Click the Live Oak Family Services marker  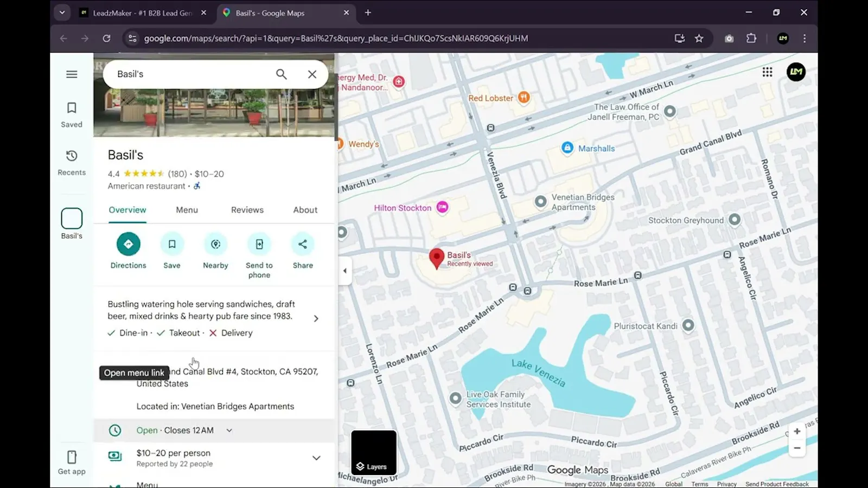click(456, 399)
